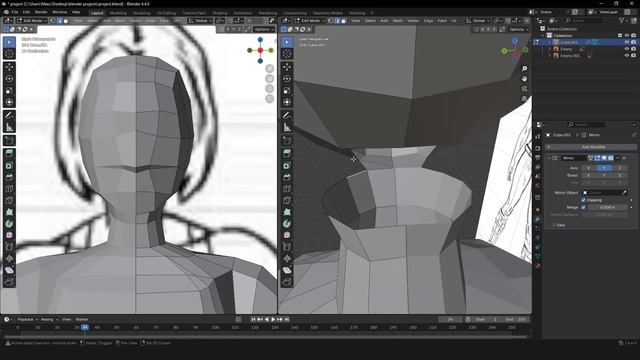
Task: Hide Cube.001 using its eye icon
Action: (627, 42)
